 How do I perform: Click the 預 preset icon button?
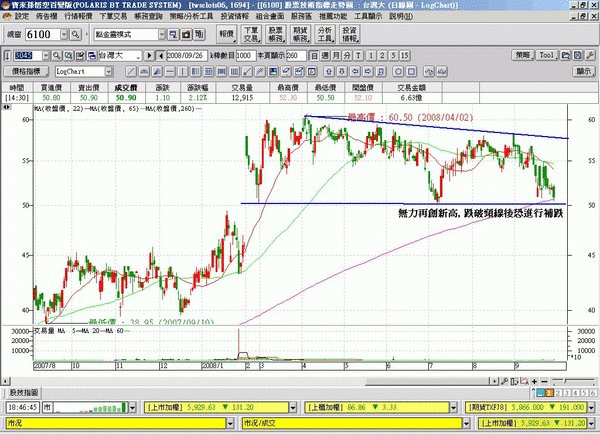[199, 34]
